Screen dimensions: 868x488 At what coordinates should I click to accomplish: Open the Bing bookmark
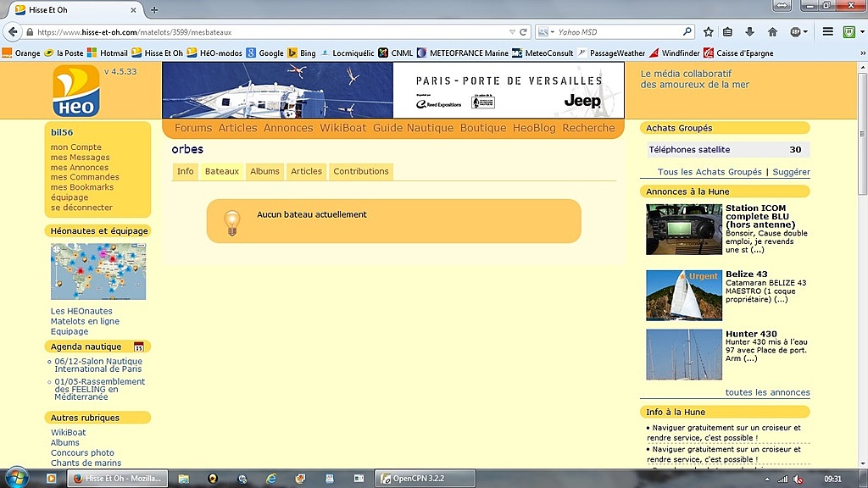pyautogui.click(x=302, y=53)
